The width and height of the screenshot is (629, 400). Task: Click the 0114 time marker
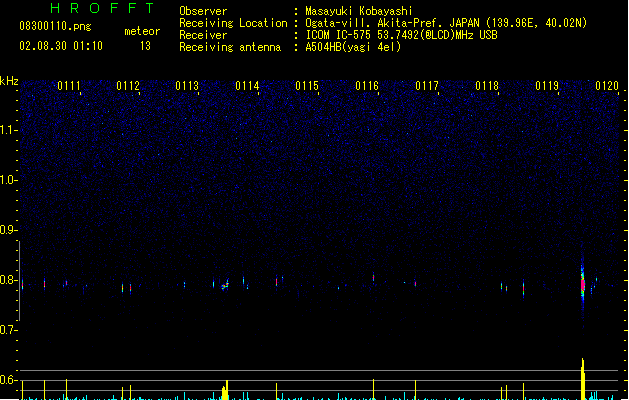247,86
